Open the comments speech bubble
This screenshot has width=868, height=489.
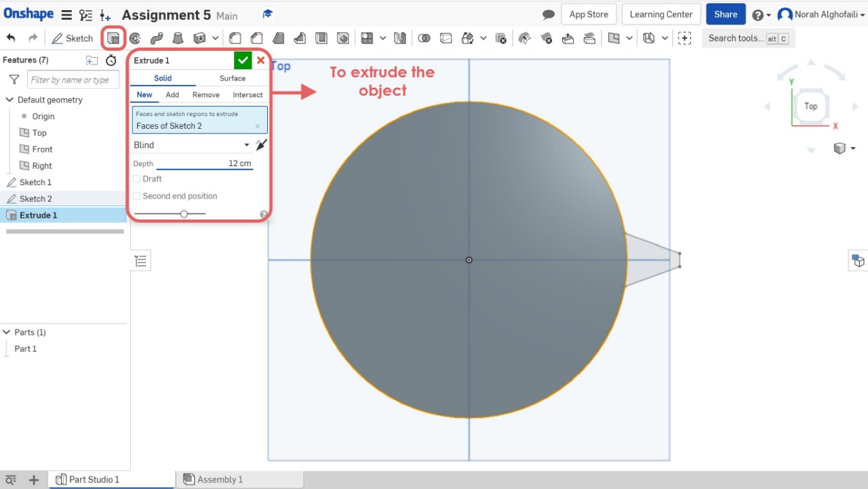(x=549, y=15)
